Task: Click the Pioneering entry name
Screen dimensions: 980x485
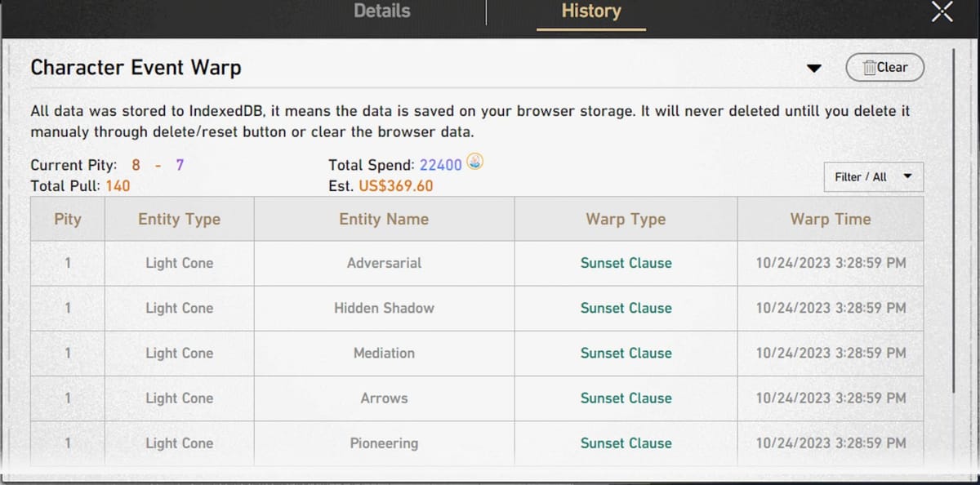Action: click(x=384, y=443)
